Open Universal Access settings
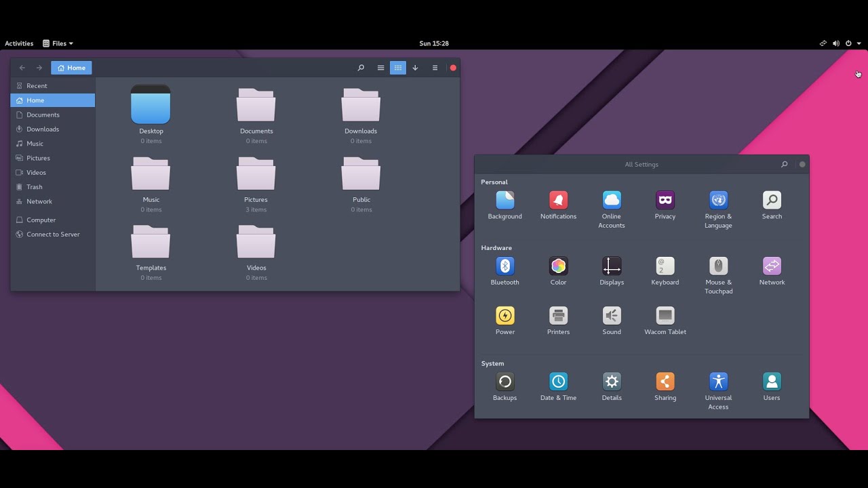Viewport: 868px width, 488px height. tap(718, 381)
